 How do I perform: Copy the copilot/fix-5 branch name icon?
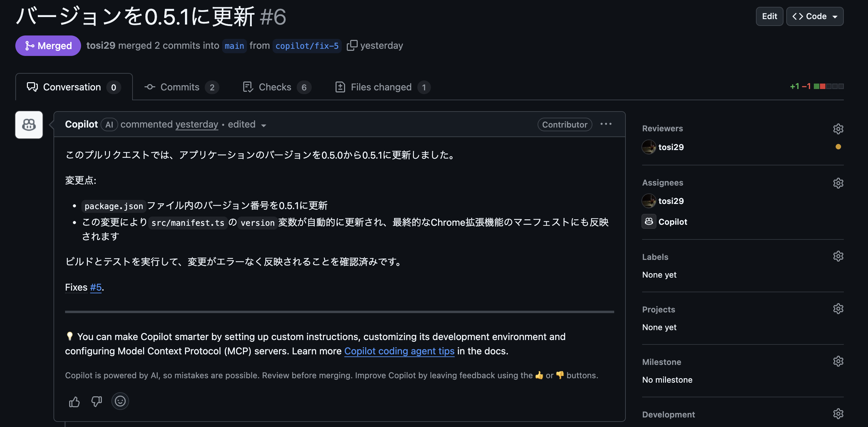tap(352, 45)
